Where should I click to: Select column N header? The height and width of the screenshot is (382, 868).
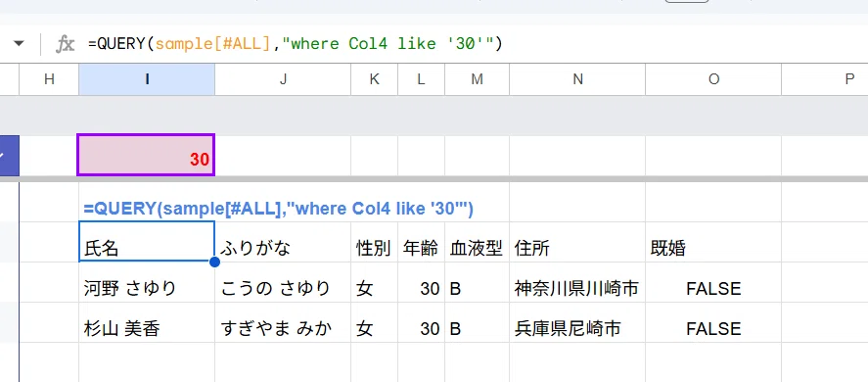(577, 79)
